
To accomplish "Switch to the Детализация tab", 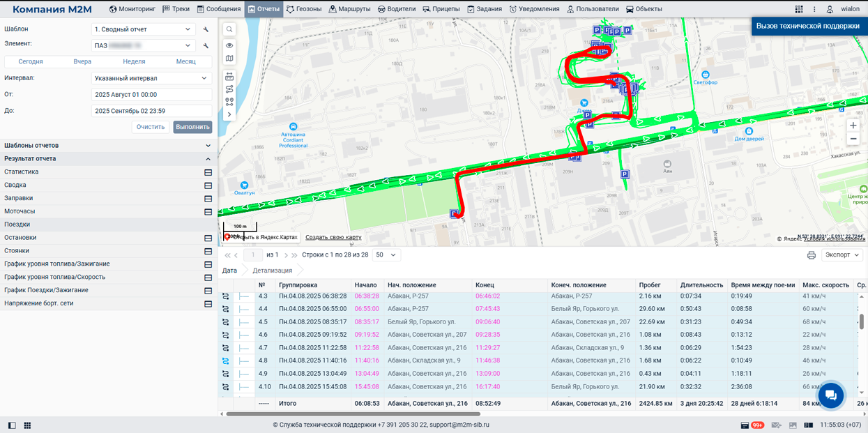I will [x=273, y=271].
